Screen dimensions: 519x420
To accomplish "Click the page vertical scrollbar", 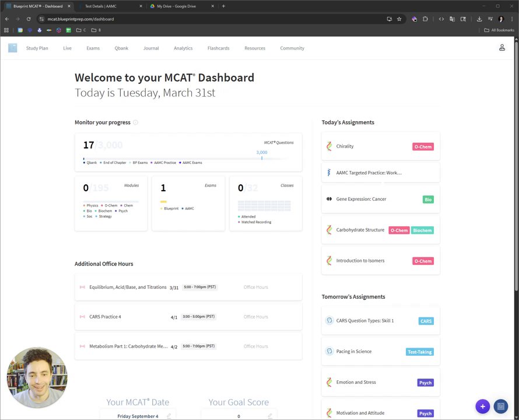I will coord(516,166).
